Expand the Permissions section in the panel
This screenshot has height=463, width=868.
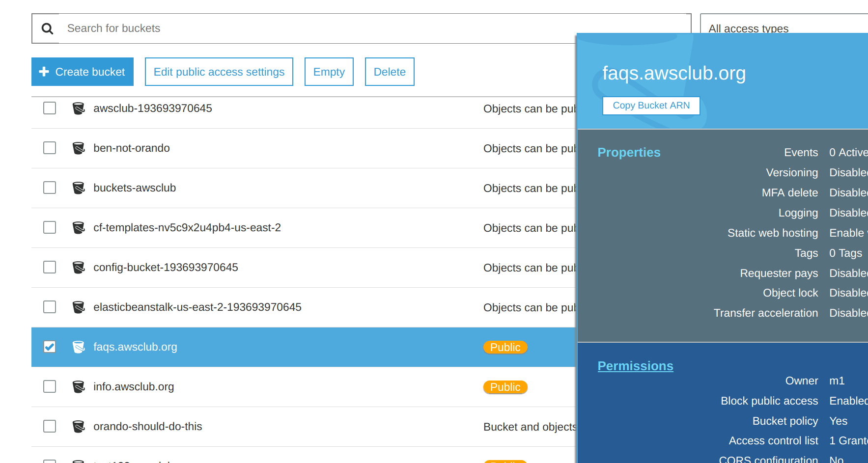(635, 366)
